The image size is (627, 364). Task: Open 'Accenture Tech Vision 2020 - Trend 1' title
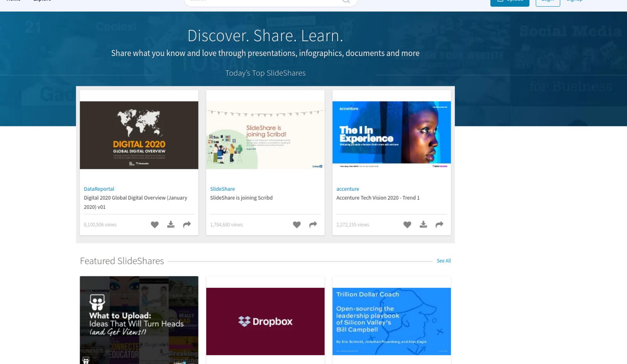[x=378, y=198]
